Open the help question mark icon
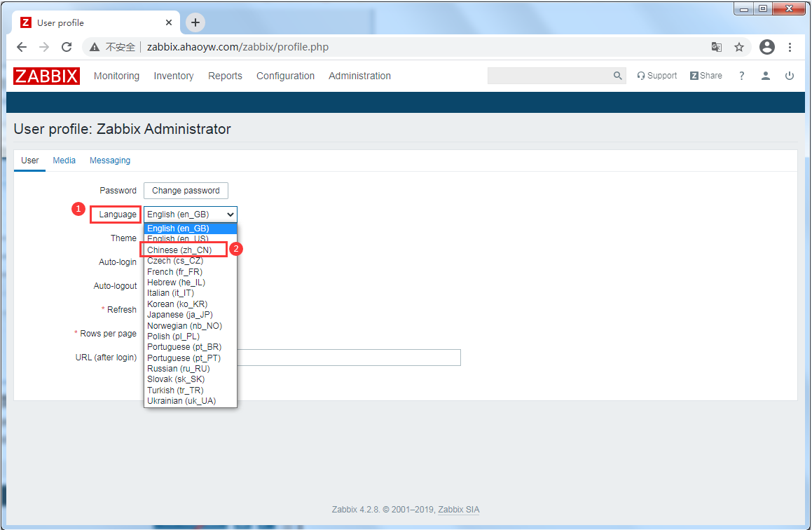This screenshot has height=530, width=812. (x=741, y=76)
